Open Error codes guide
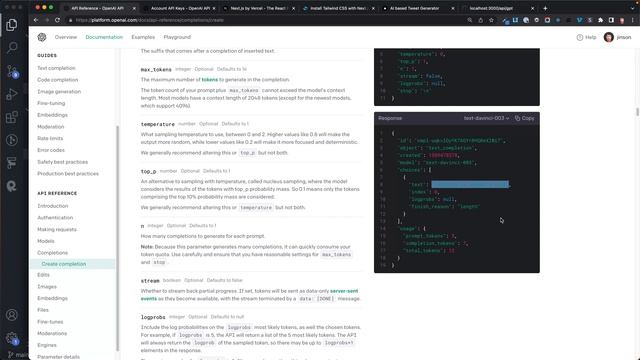This screenshot has width=640, height=360. 51,150
